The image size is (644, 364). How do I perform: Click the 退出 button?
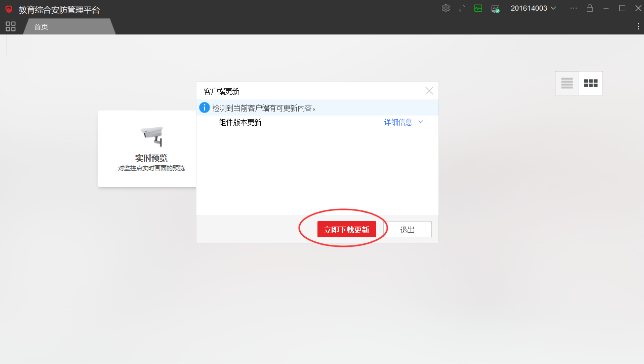[x=408, y=230]
